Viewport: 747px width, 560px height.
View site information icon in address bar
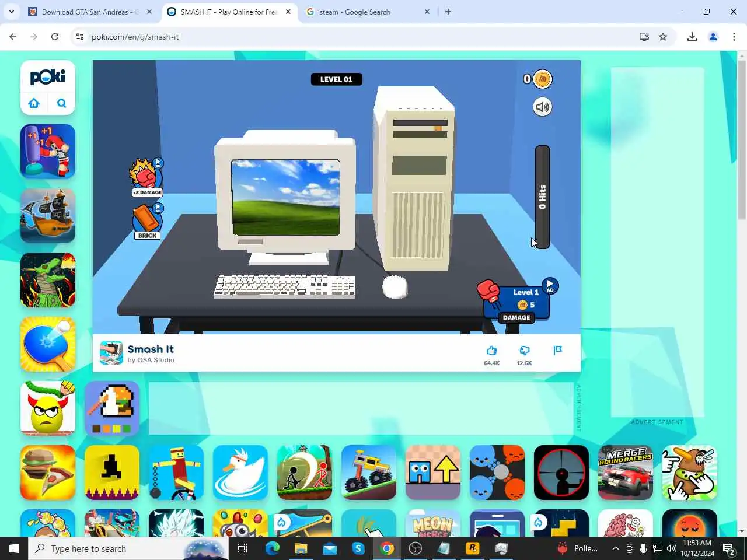(80, 37)
